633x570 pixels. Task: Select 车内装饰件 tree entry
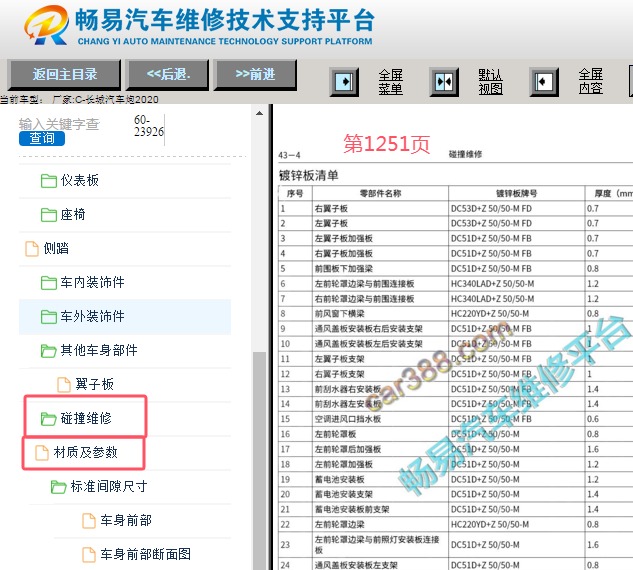point(92,283)
